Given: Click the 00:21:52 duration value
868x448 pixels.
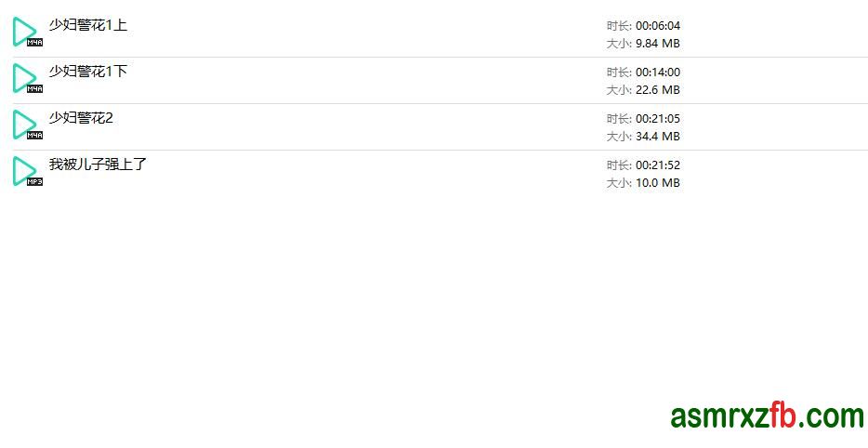Looking at the screenshot, I should (658, 165).
